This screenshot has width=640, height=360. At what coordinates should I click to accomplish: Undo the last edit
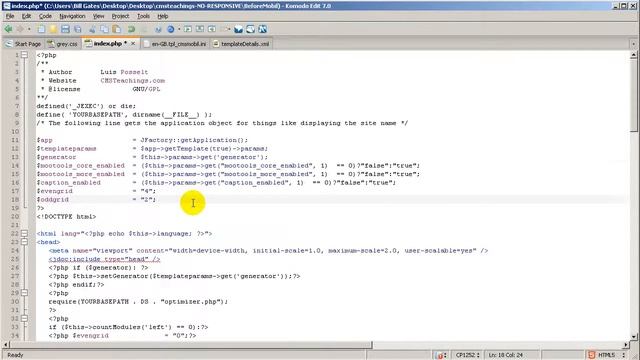tap(131, 29)
